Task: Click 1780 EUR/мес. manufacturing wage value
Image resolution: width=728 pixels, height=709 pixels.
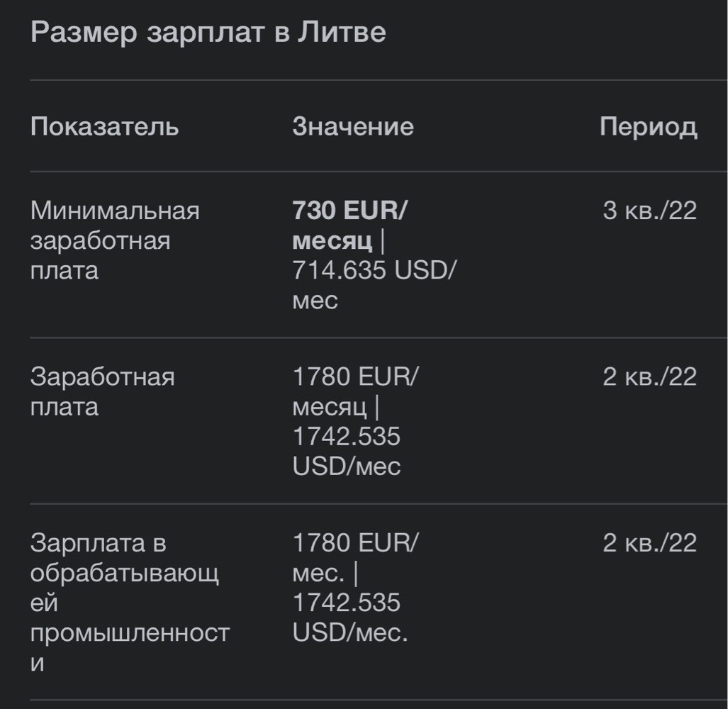Action: (x=355, y=558)
